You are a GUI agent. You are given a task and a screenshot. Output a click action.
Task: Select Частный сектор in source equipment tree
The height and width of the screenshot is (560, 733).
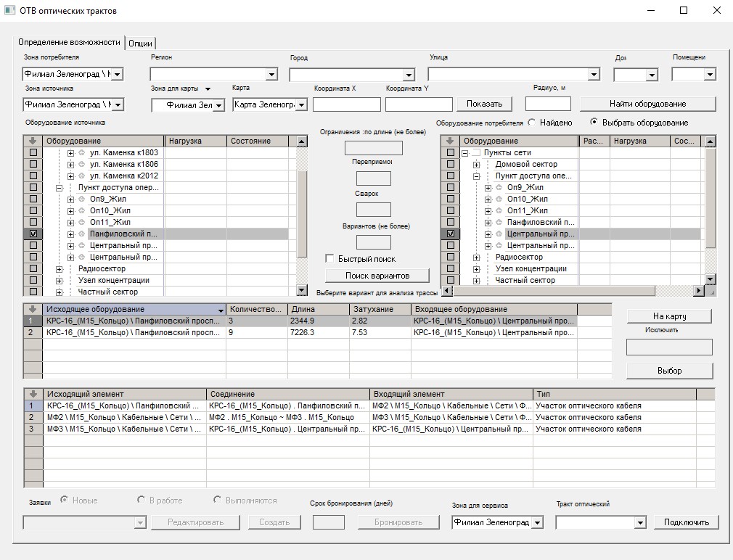(108, 292)
